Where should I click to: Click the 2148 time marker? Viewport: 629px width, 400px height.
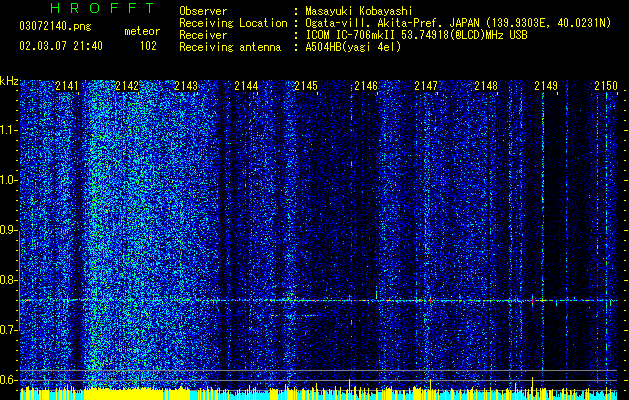click(486, 86)
